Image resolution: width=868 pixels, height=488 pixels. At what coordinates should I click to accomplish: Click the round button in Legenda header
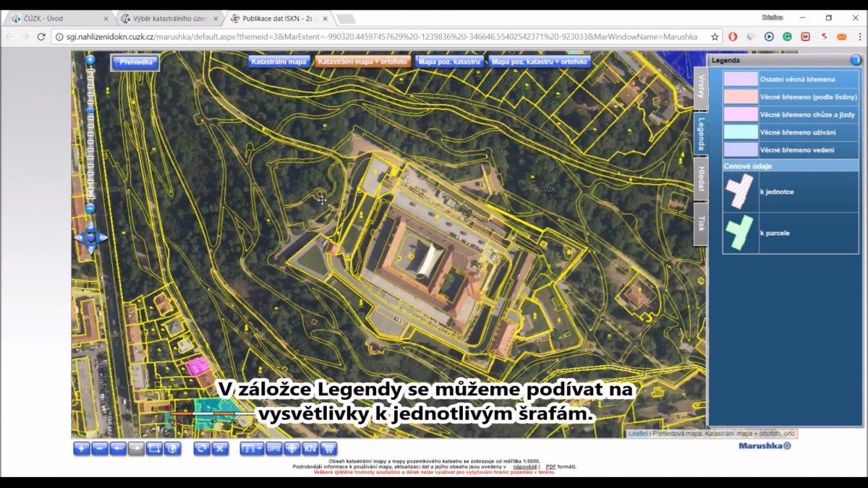point(855,60)
